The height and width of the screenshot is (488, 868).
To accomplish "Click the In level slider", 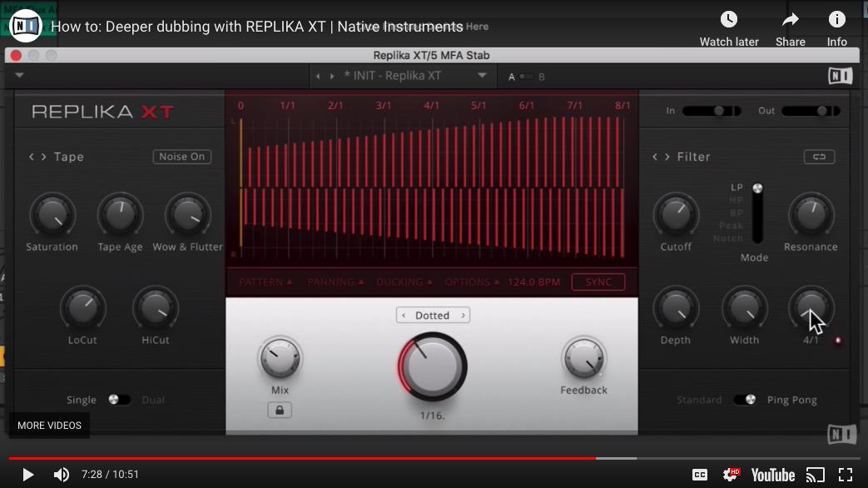I will point(712,111).
